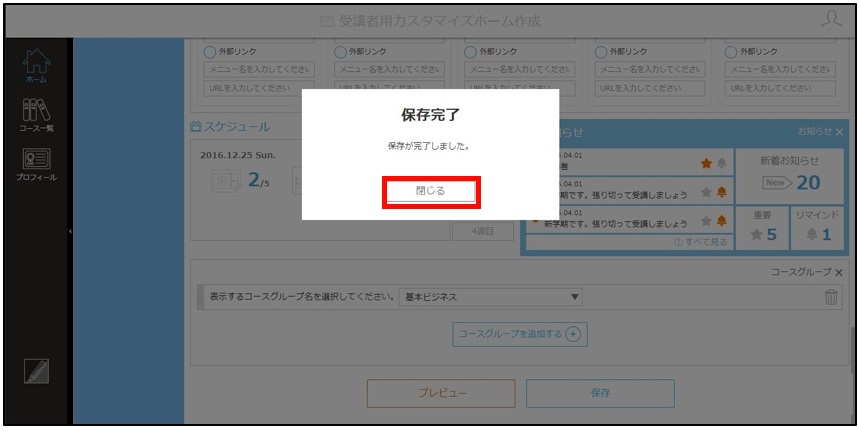Go to ホーム in the sidebar

(36, 66)
